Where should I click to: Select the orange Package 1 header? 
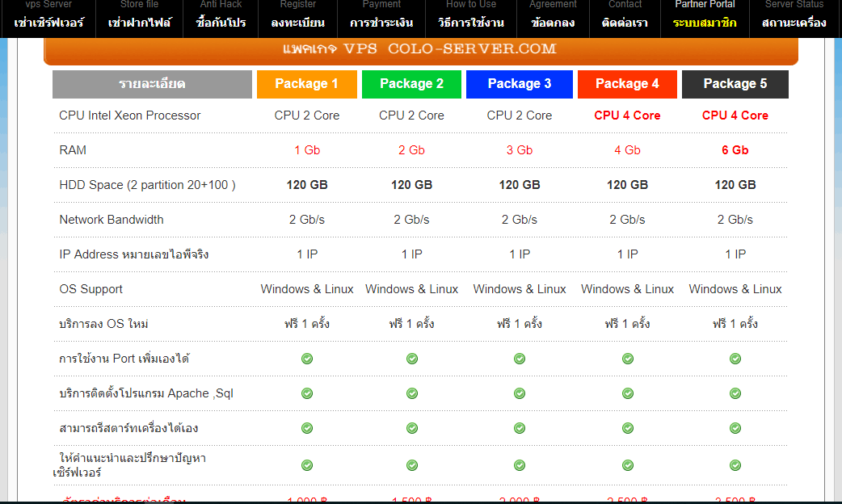pos(306,84)
